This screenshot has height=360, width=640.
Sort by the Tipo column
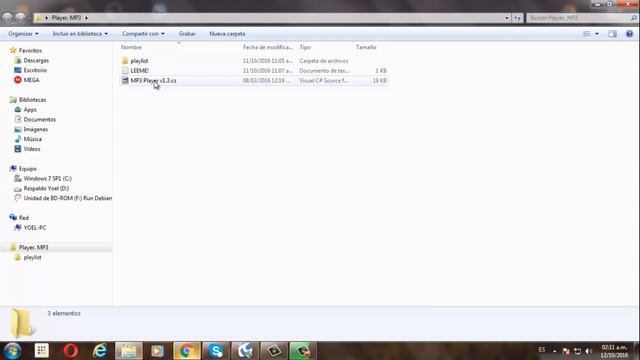point(305,47)
